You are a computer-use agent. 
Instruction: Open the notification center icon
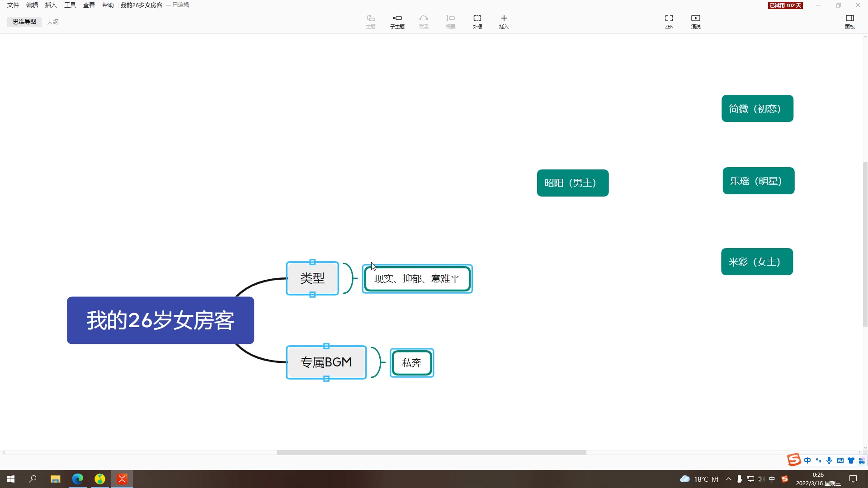pyautogui.click(x=853, y=479)
